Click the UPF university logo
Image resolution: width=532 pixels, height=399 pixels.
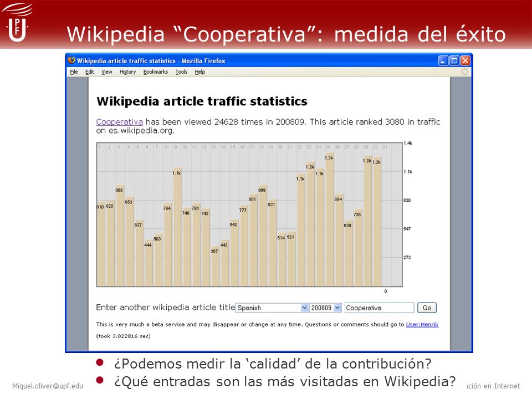pyautogui.click(x=17, y=23)
